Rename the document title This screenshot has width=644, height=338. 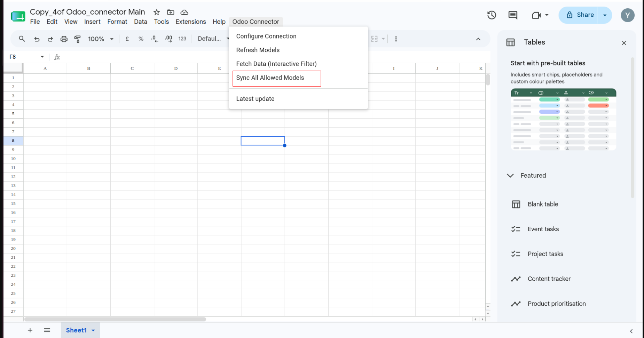87,12
